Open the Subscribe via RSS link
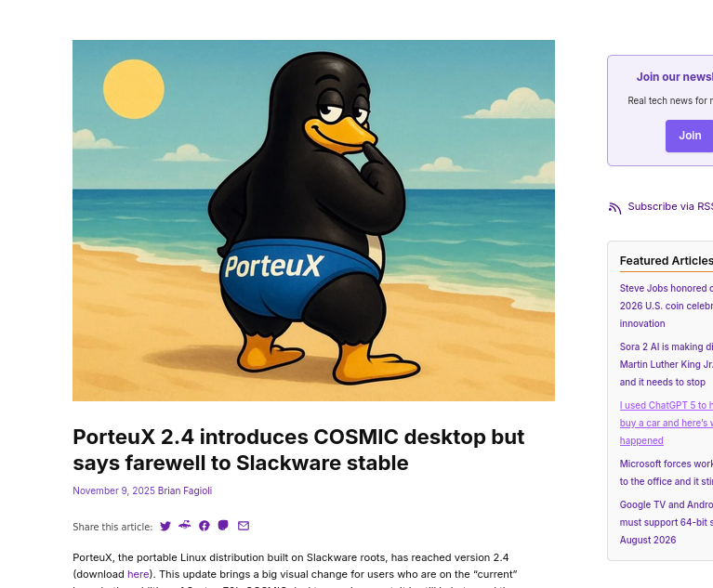 pos(669,206)
